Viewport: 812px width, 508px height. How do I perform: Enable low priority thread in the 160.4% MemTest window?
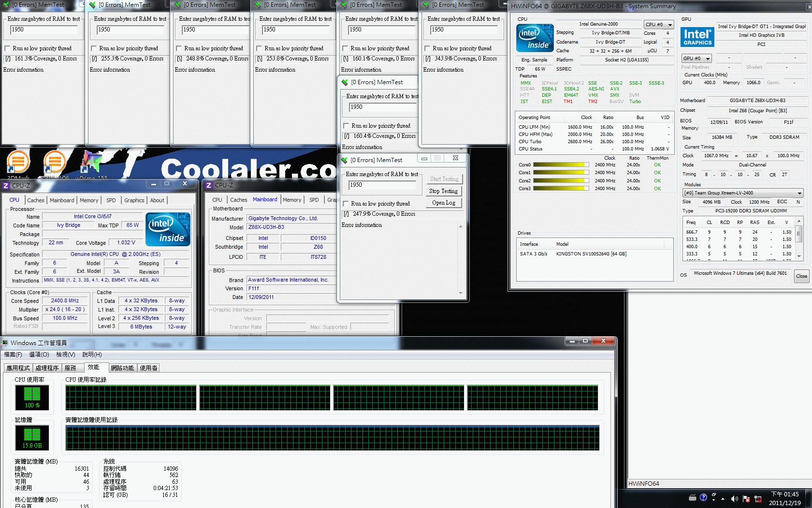pyautogui.click(x=346, y=126)
